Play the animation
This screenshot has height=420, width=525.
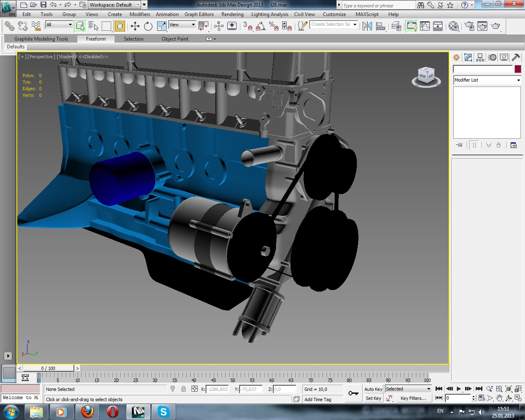(x=459, y=389)
